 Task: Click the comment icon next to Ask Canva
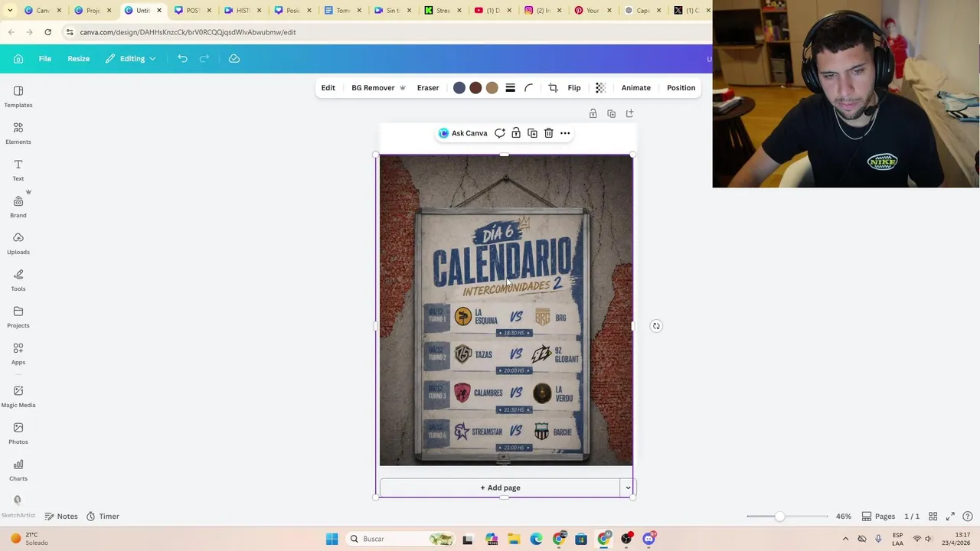point(500,133)
